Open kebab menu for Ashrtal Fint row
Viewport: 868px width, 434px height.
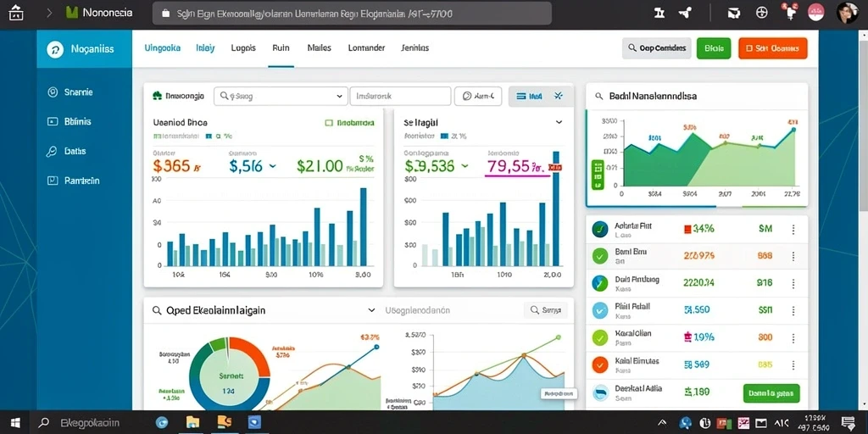tap(793, 229)
